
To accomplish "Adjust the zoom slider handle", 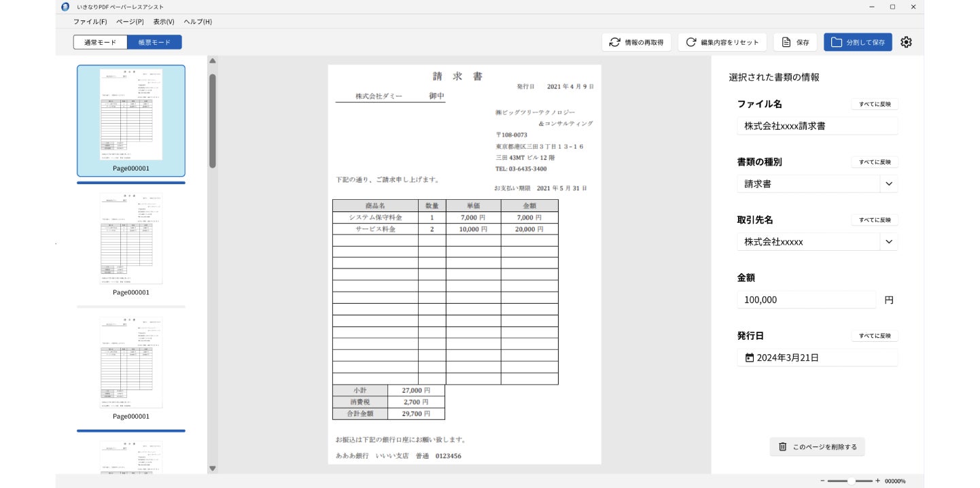I will tap(851, 481).
